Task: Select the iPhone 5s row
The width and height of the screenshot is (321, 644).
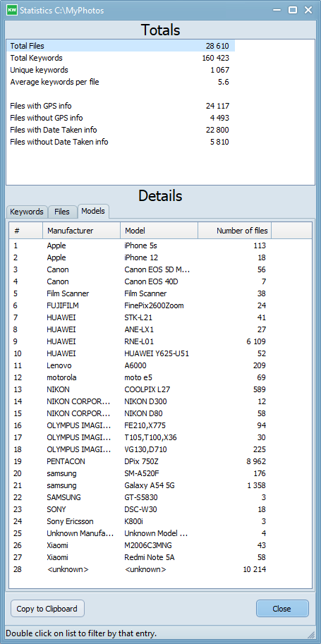Action: click(140, 245)
